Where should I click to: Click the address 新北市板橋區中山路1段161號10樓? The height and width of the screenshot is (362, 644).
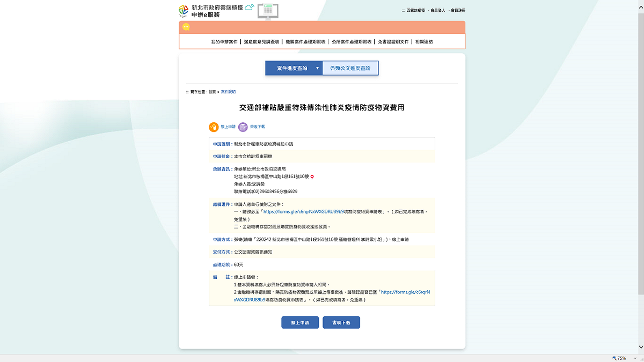pos(276,176)
